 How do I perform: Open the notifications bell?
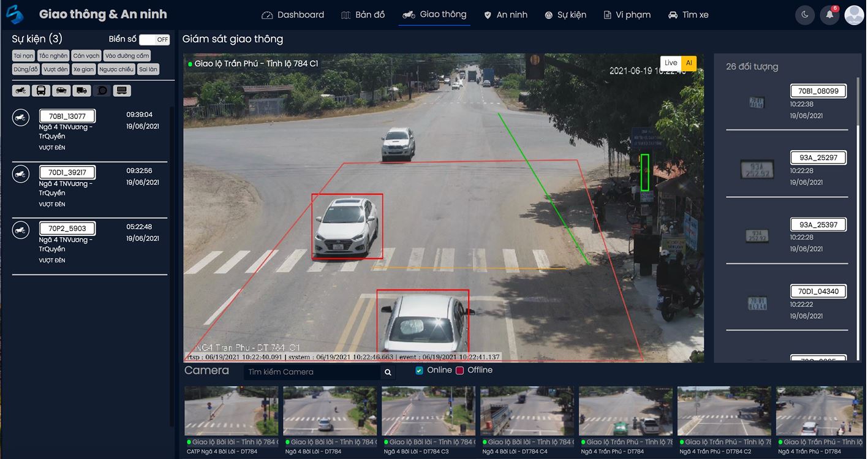tap(829, 15)
